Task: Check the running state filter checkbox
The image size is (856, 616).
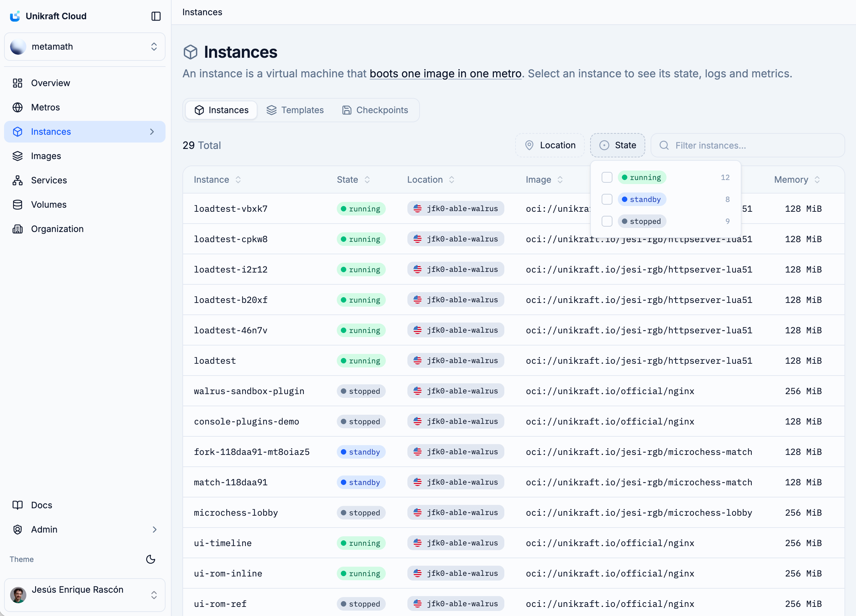Action: [x=607, y=177]
